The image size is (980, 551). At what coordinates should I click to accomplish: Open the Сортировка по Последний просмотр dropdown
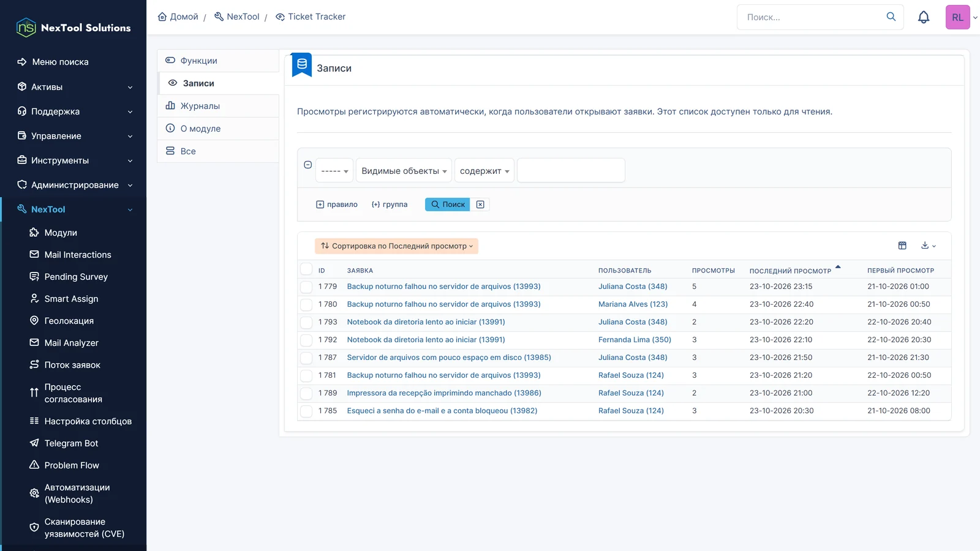click(396, 246)
